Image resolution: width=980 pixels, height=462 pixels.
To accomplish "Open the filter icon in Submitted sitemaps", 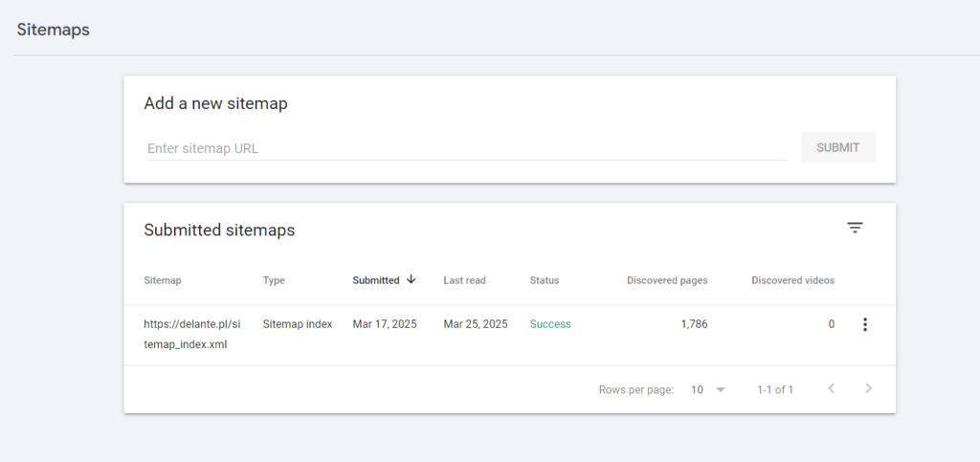I will click(x=855, y=228).
